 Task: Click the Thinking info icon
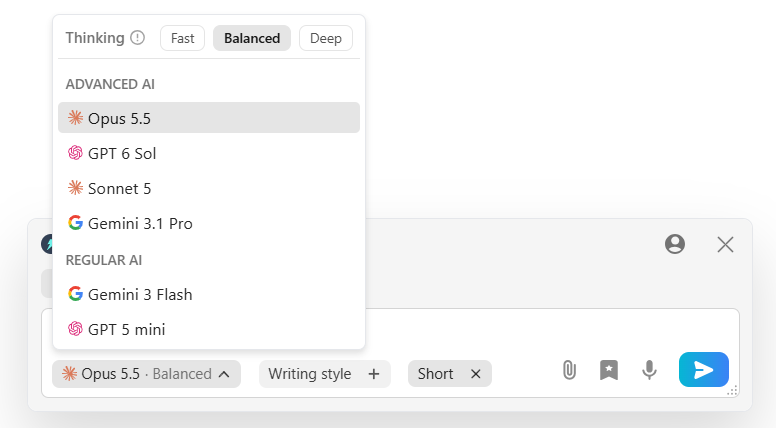point(137,38)
